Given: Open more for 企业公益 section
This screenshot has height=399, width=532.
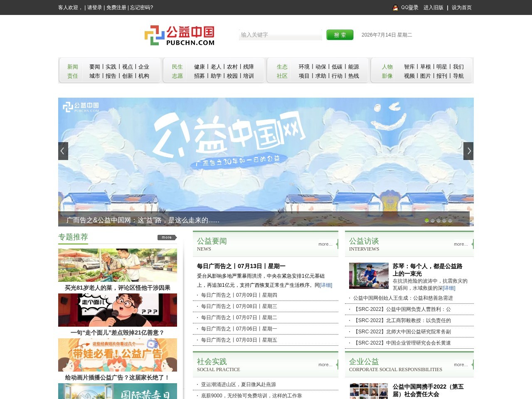Looking at the screenshot, I should click(x=461, y=365).
